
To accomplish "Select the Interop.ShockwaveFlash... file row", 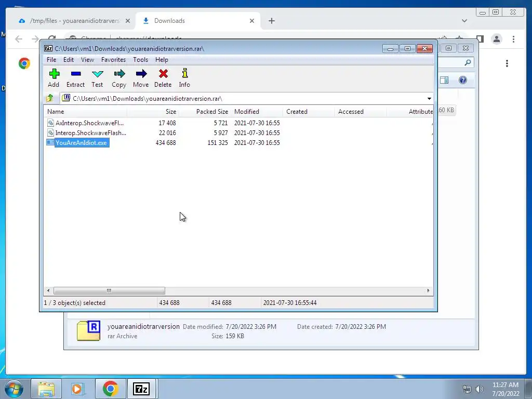I will [238, 133].
